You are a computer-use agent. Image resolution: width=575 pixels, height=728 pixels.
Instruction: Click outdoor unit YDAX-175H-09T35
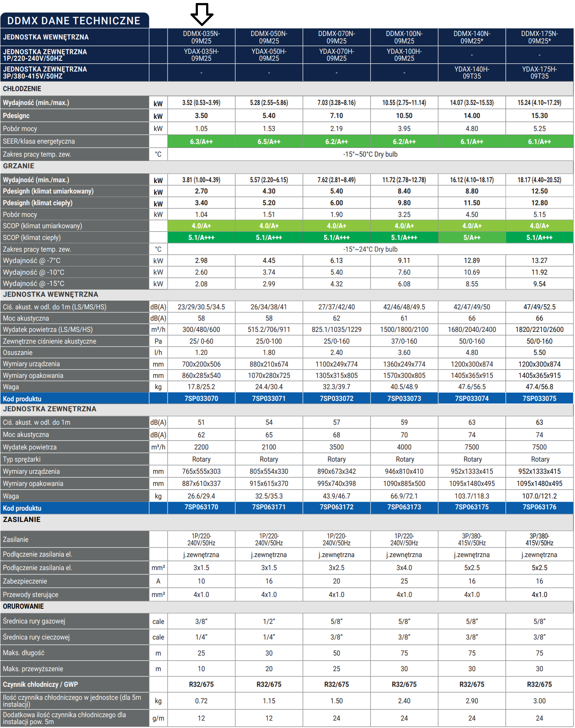pyautogui.click(x=540, y=73)
